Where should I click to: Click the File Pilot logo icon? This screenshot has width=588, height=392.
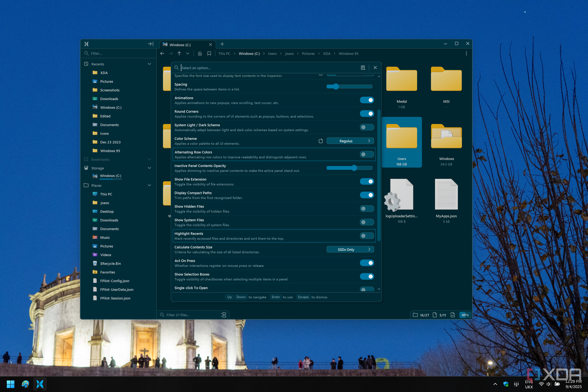pos(87,44)
